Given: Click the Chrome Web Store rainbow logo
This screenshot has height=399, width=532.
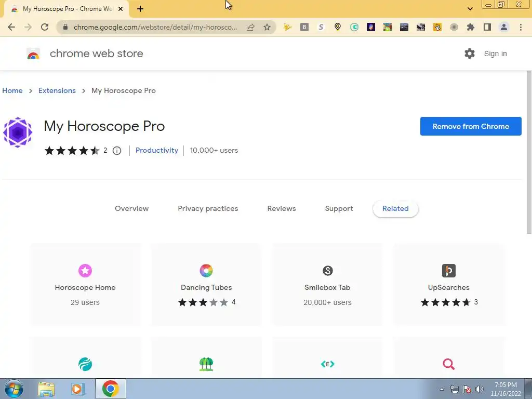Looking at the screenshot, I should pyautogui.click(x=33, y=54).
